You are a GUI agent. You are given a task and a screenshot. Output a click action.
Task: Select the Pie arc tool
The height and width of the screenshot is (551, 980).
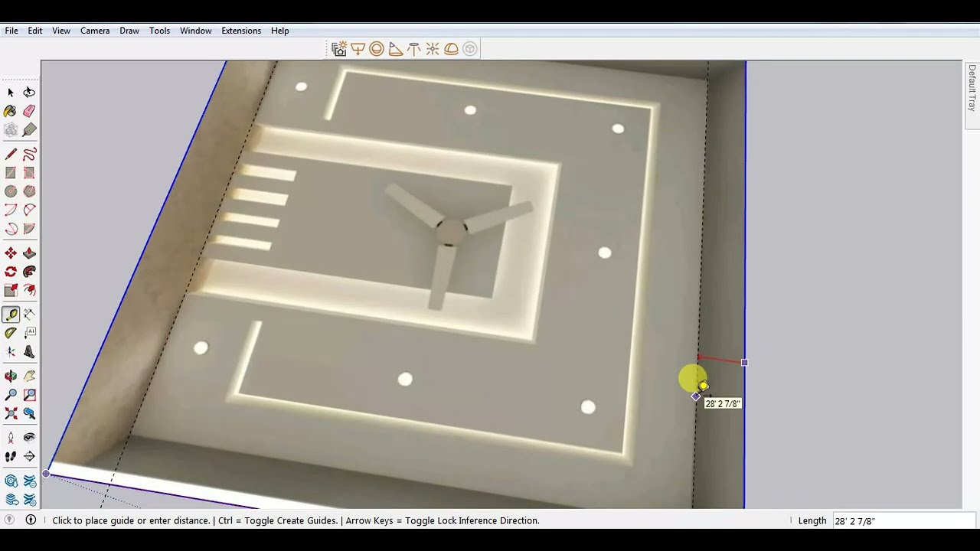tap(29, 228)
